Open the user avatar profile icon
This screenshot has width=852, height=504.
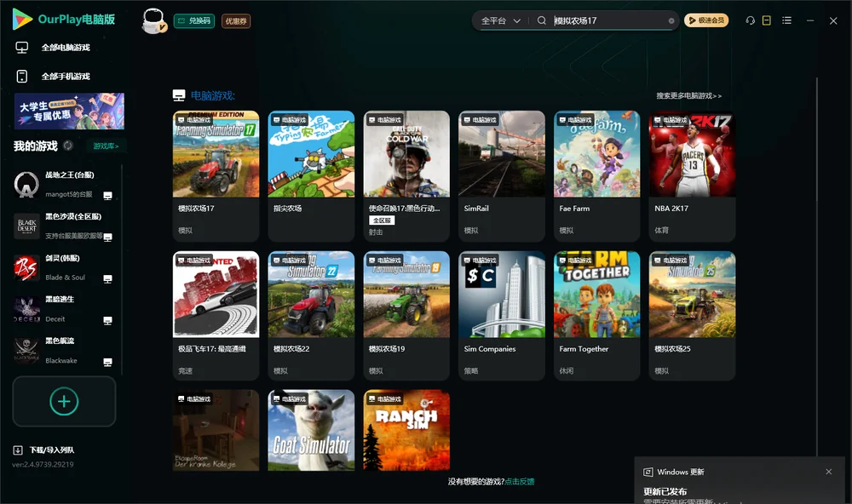[x=153, y=20]
